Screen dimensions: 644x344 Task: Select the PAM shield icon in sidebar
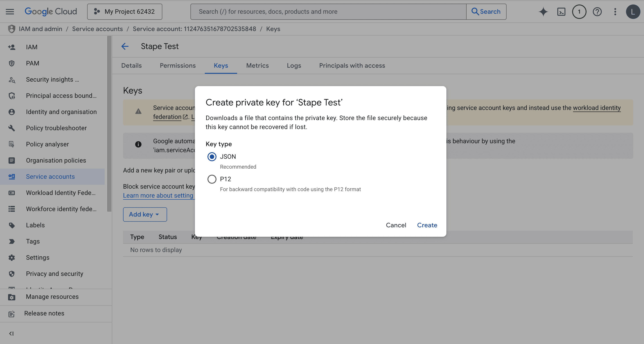[x=11, y=63]
